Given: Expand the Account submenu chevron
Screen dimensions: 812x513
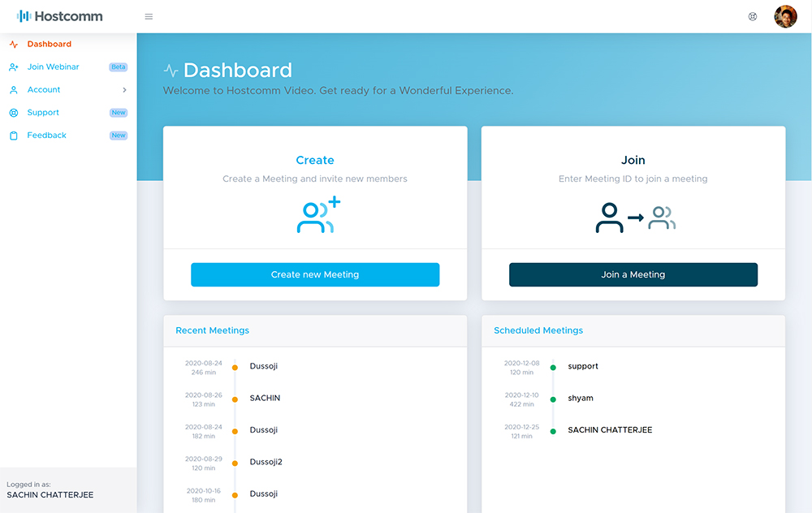Looking at the screenshot, I should 124,90.
